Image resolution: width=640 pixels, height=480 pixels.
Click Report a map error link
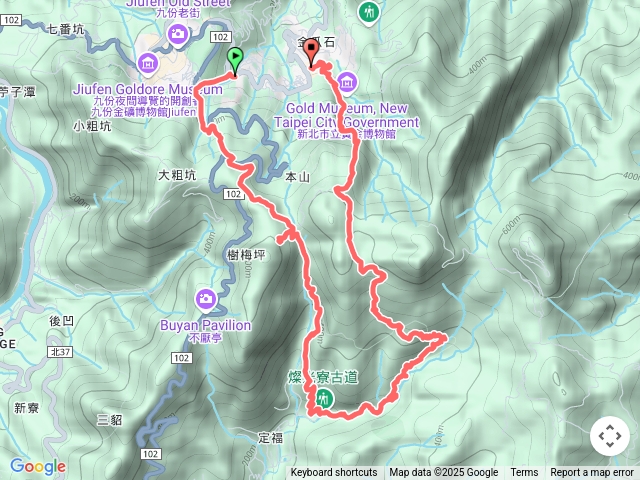(591, 473)
